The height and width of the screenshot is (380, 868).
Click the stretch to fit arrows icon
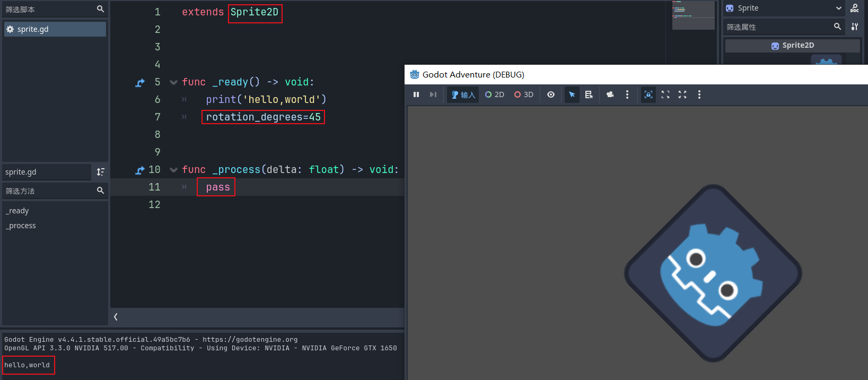pos(682,94)
